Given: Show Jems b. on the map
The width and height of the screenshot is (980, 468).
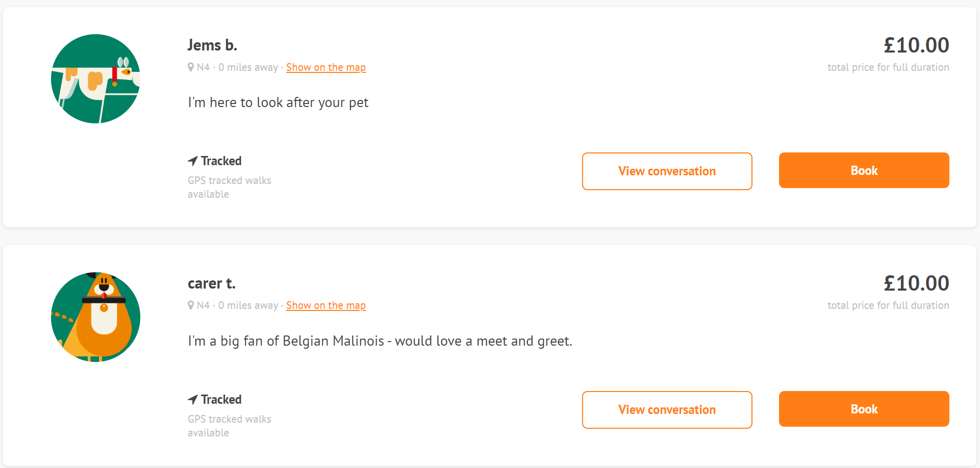Looking at the screenshot, I should pyautogui.click(x=326, y=67).
